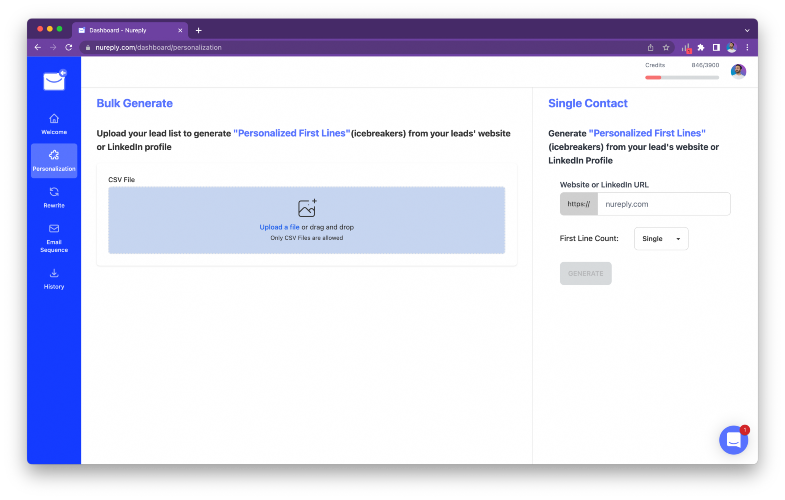Click the Bulk Generate heading
Image resolution: width=785 pixels, height=500 pixels.
point(135,103)
